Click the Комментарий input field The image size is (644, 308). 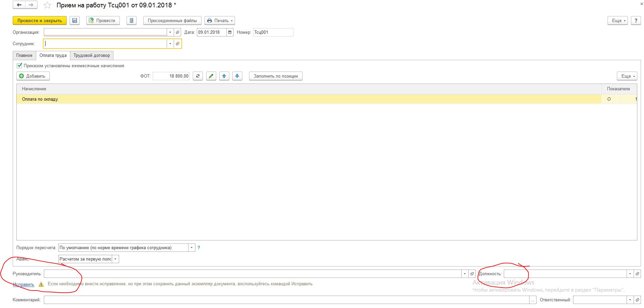(x=287, y=300)
